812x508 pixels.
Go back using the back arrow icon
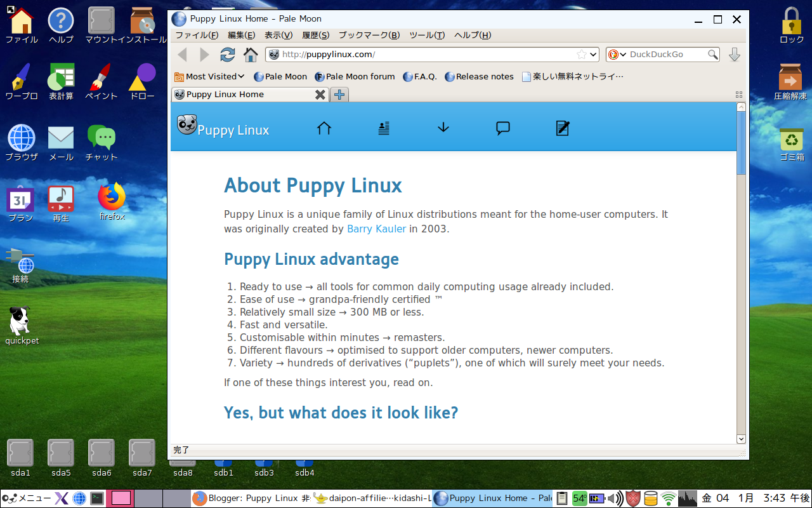click(182, 55)
